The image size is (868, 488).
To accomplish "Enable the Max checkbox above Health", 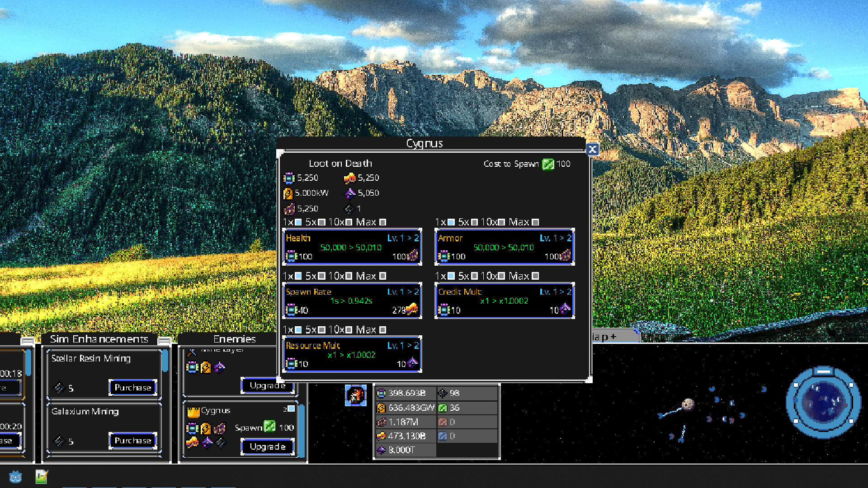I will (382, 222).
